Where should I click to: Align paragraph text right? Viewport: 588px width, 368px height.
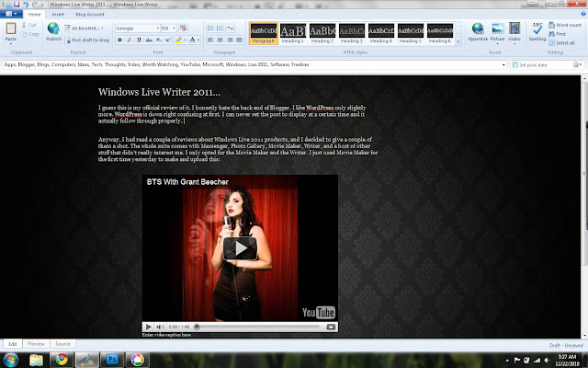(x=229, y=40)
